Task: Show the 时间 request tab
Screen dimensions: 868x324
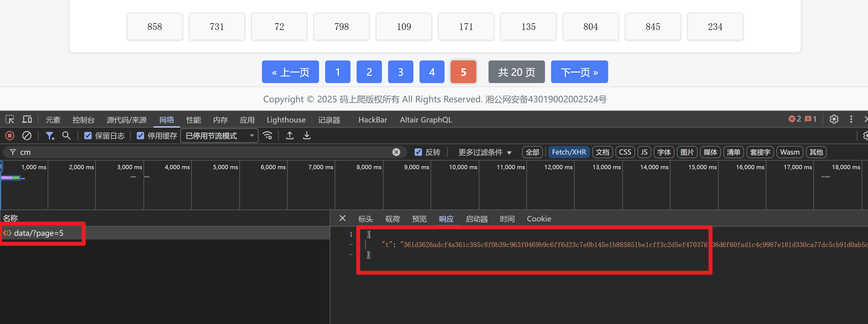Action: point(507,219)
